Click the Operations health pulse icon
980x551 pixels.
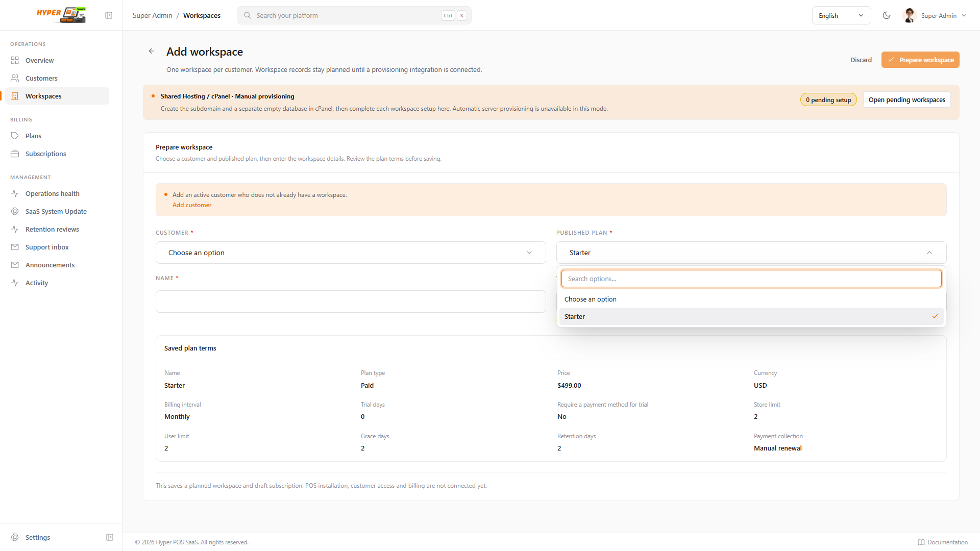(15, 193)
